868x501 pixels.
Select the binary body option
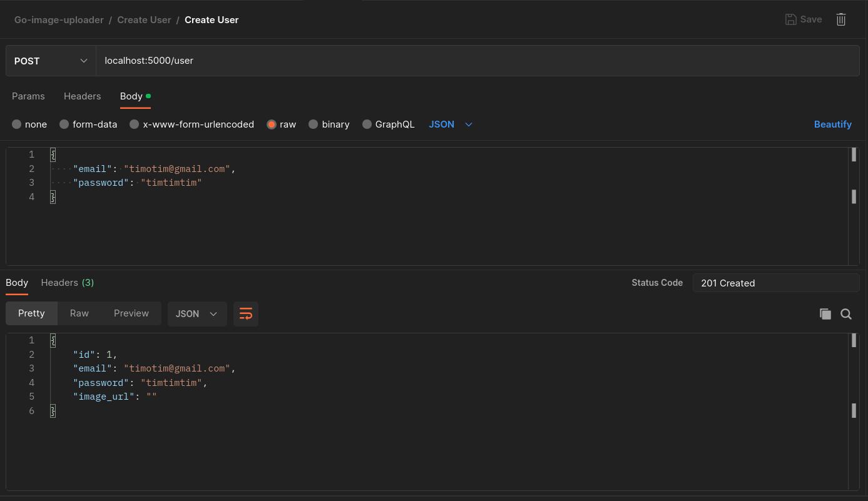coord(314,124)
